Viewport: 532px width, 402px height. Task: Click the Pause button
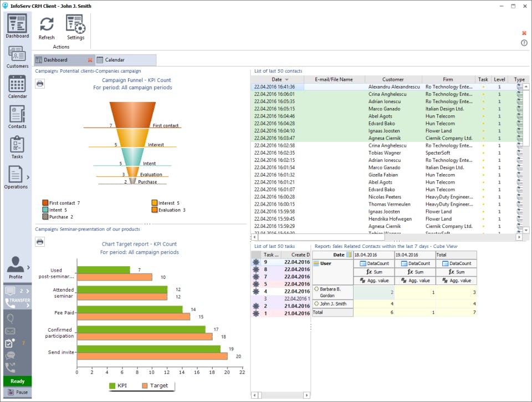tap(18, 392)
